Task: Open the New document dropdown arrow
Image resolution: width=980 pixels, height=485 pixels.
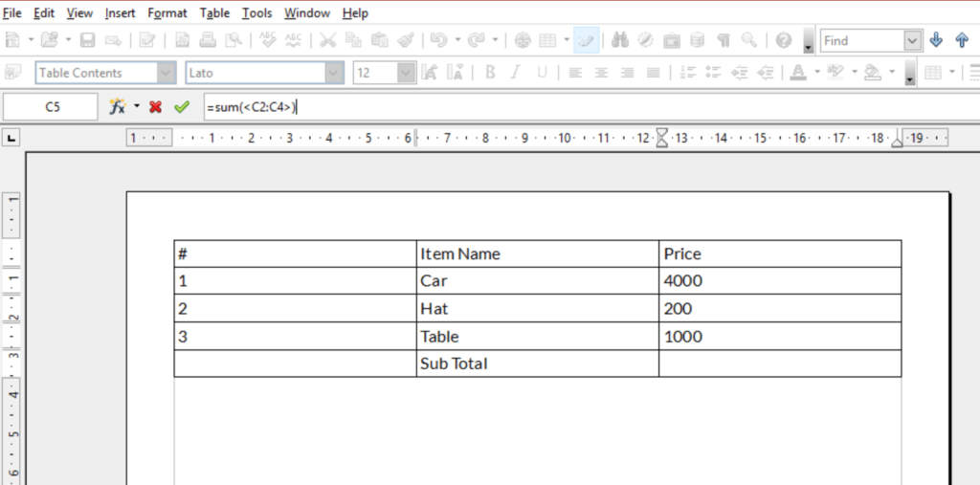Action: 31,40
